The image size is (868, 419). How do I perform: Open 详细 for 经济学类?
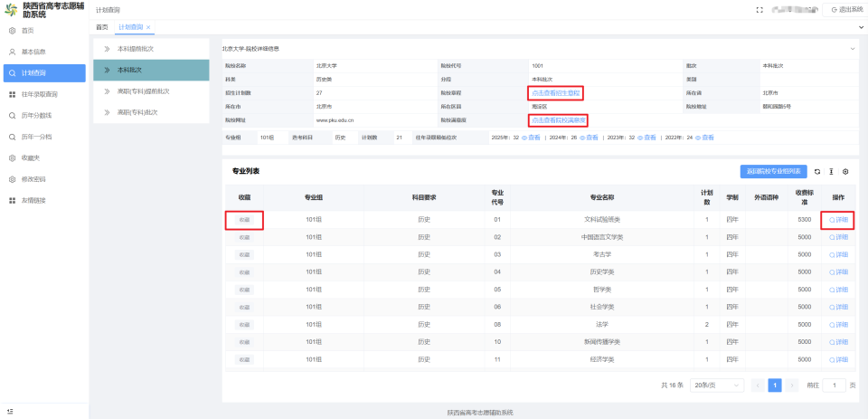tap(838, 359)
